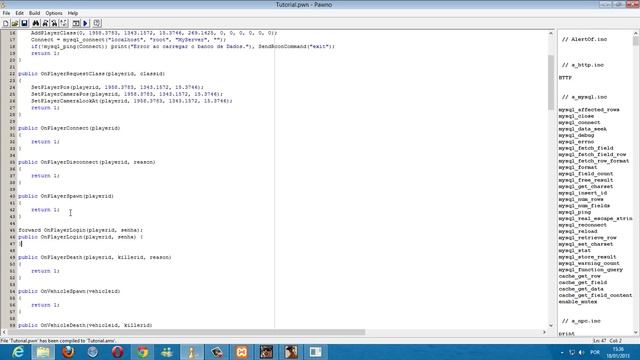Open the Edit menu
The height and width of the screenshot is (360, 640).
point(20,13)
